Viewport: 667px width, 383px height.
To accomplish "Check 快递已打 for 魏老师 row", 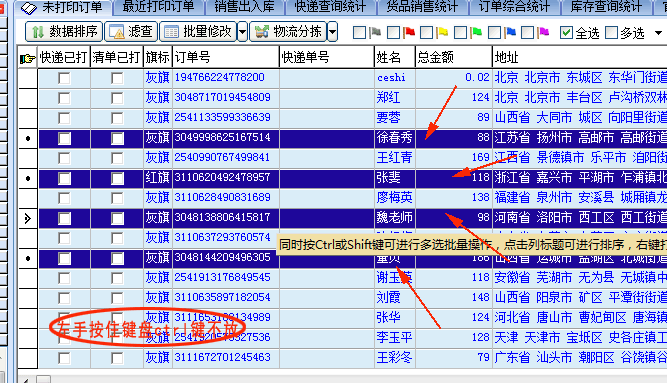I will 64,218.
